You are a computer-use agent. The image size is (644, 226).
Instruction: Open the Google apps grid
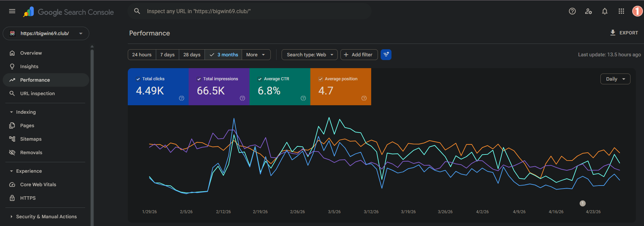(621, 11)
